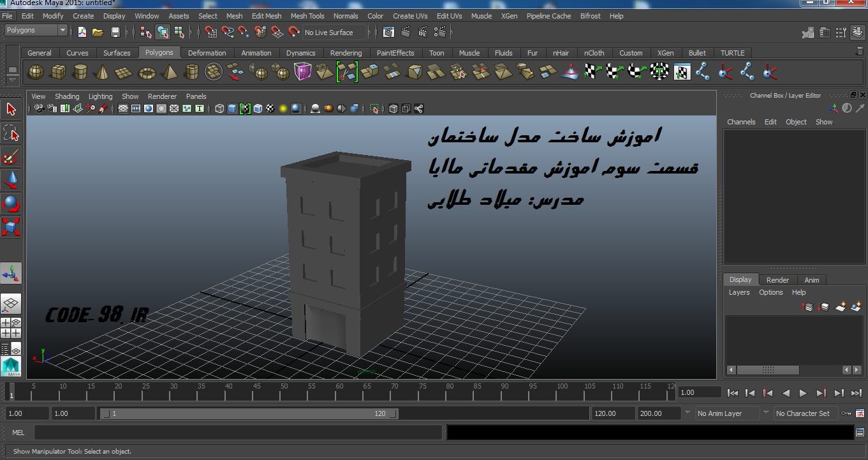Click the range slider bar
Image resolution: width=868 pixels, height=460 pixels.
pos(250,413)
